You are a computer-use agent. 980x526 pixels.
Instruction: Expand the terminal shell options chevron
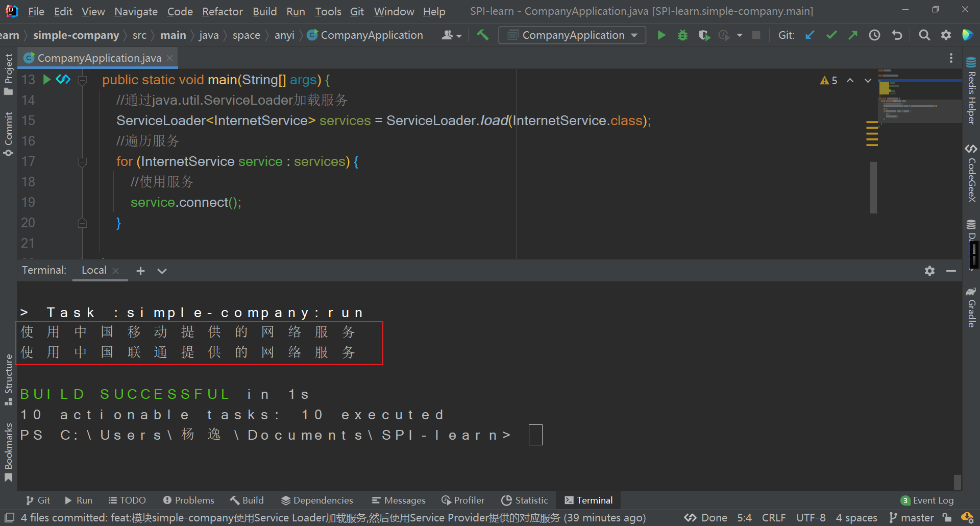(x=162, y=271)
